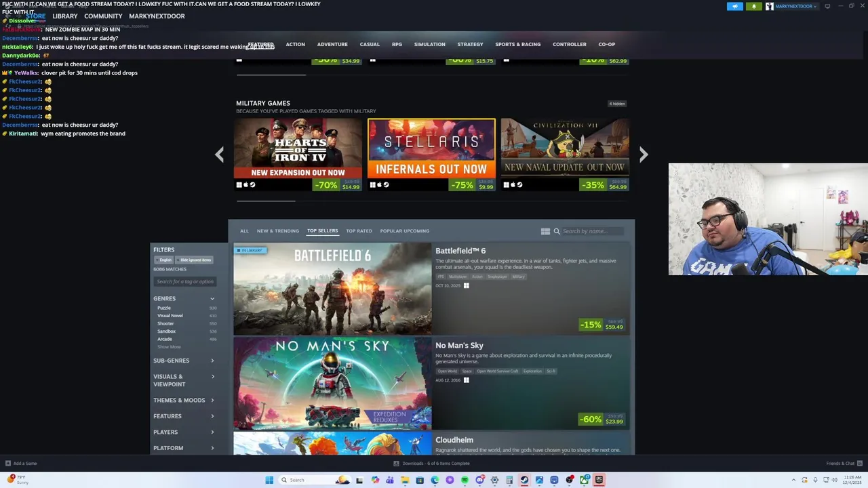Select the TOP RATED tab
The image size is (868, 488).
point(359,231)
